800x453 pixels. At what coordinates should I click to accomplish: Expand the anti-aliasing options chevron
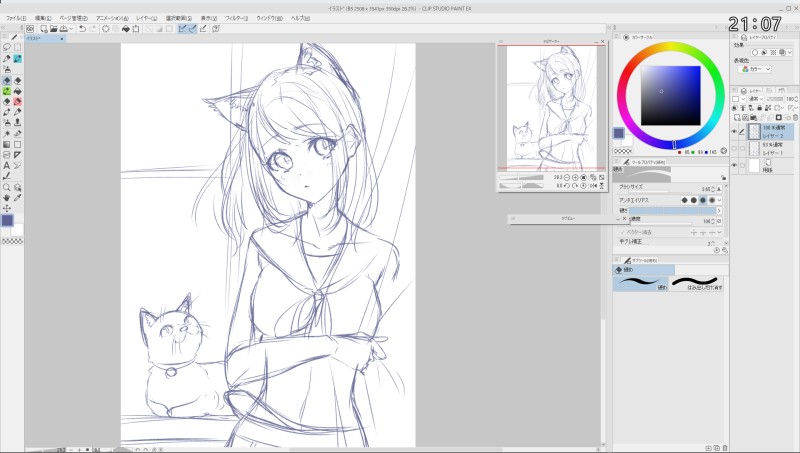pos(719,200)
